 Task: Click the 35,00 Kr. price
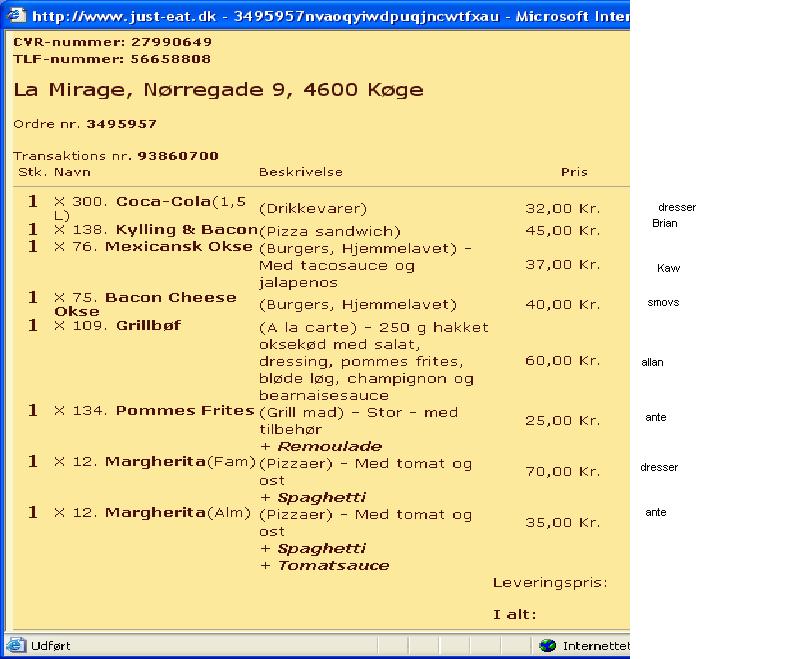(x=563, y=523)
